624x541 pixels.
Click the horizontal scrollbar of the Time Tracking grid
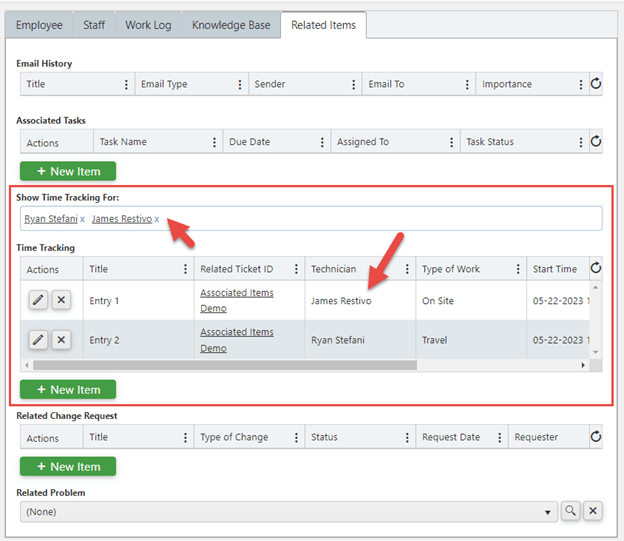pos(225,365)
